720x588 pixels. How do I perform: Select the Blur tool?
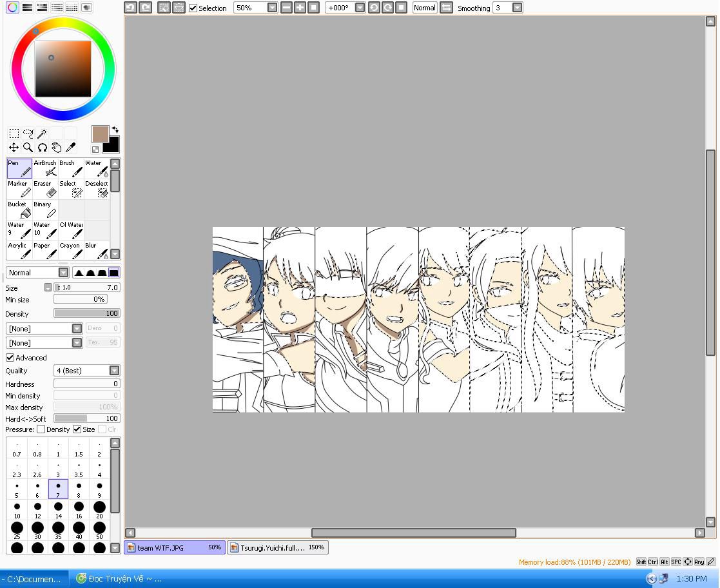point(97,250)
